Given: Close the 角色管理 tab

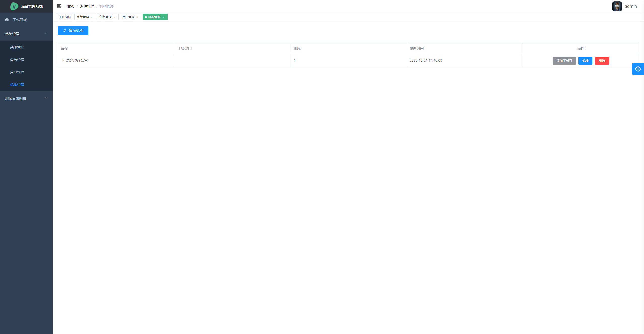Looking at the screenshot, I should (x=115, y=17).
